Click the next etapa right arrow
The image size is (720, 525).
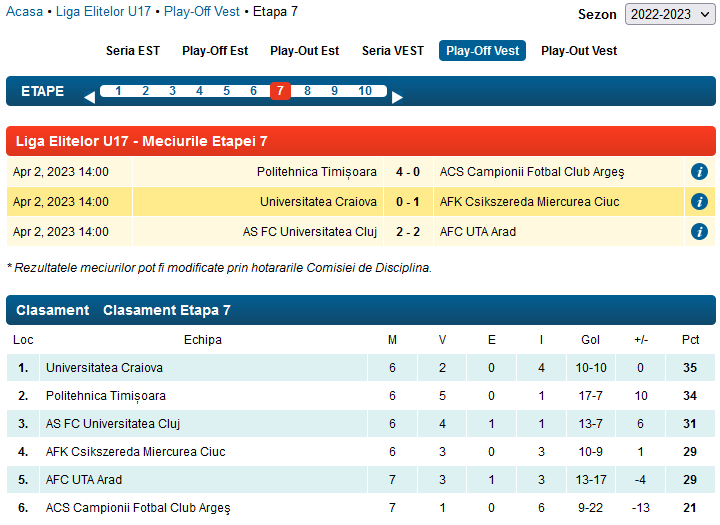click(397, 97)
